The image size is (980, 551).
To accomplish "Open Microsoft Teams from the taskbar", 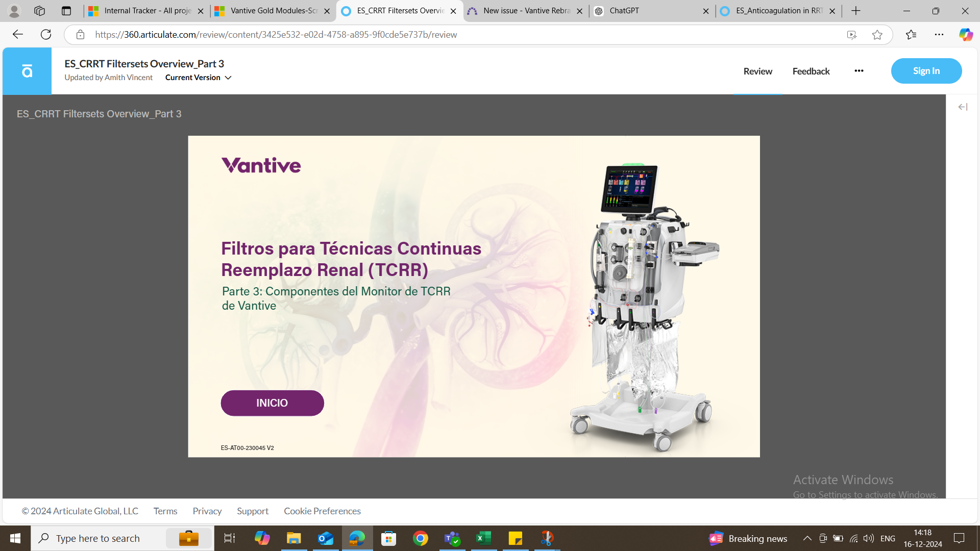I will pos(452,538).
